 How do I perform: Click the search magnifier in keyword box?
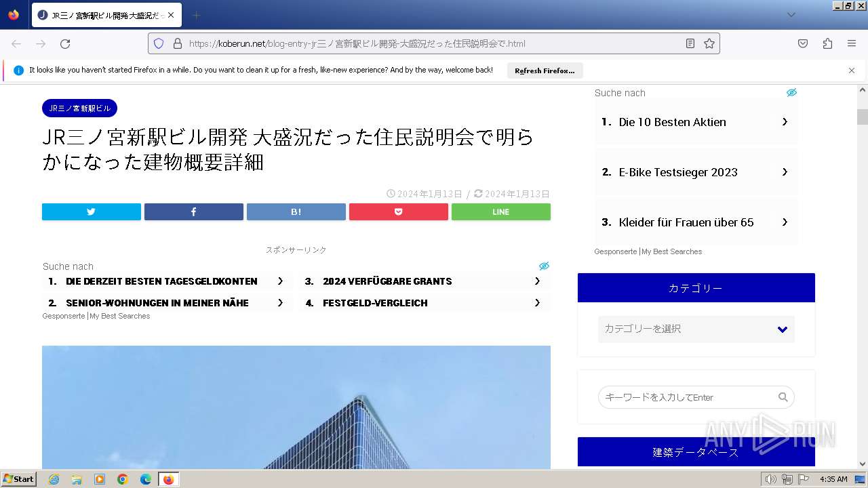pyautogui.click(x=783, y=397)
